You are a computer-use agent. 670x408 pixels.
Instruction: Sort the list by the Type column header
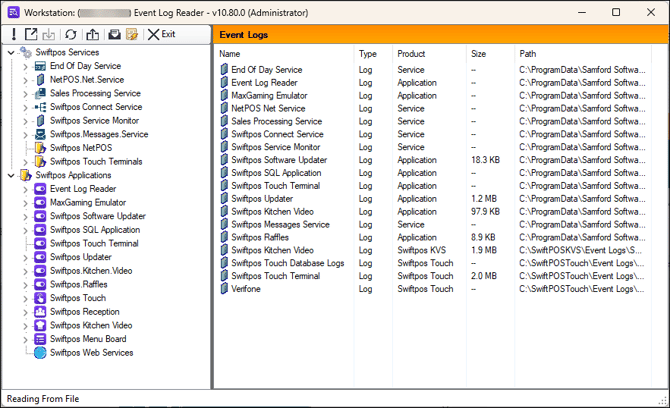373,54
